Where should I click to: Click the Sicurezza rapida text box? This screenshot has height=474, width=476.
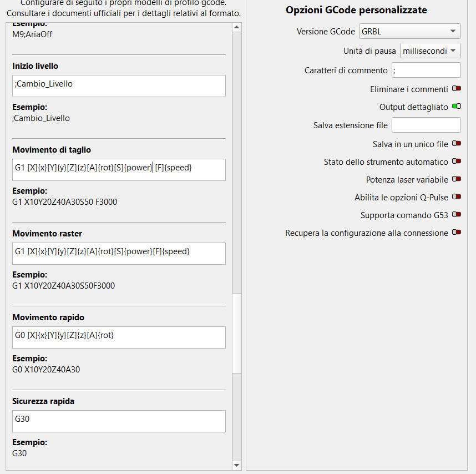tap(119, 421)
